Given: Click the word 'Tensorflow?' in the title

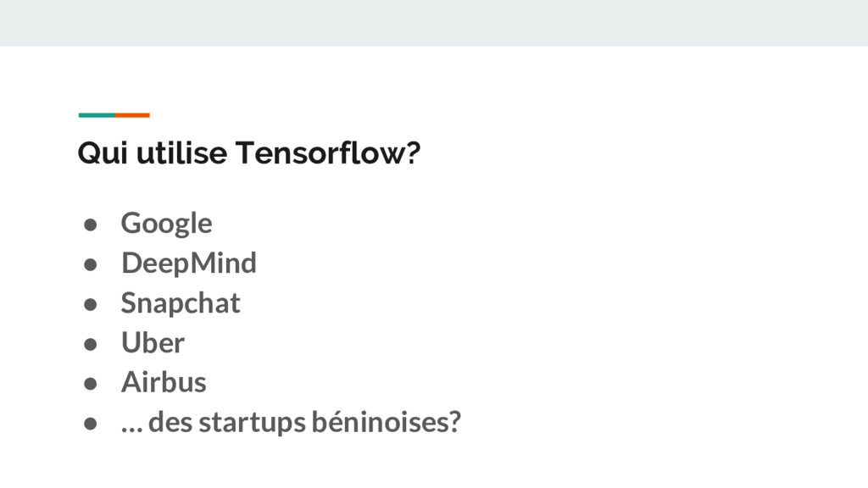Looking at the screenshot, I should (327, 153).
